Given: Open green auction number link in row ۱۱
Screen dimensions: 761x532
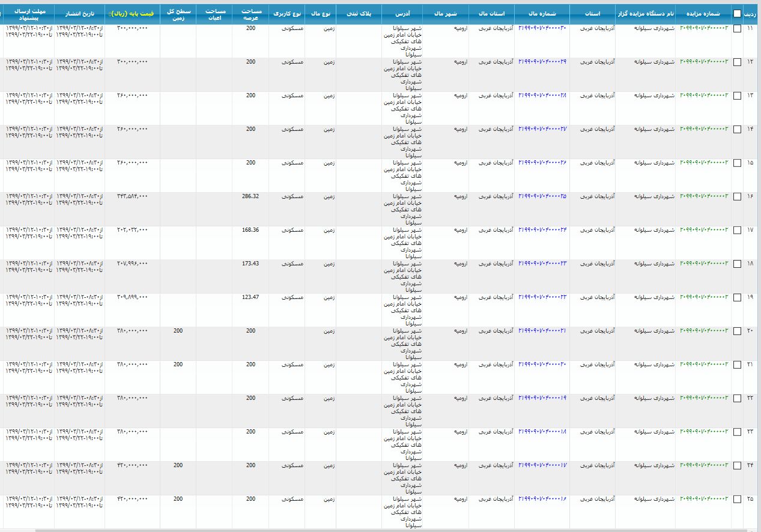Looking at the screenshot, I should (x=704, y=28).
